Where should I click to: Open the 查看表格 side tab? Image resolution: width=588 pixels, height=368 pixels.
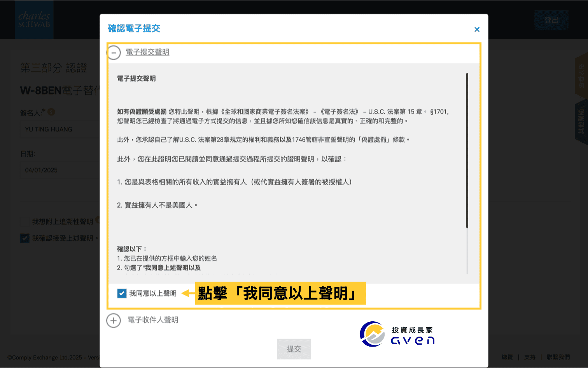coord(581,76)
